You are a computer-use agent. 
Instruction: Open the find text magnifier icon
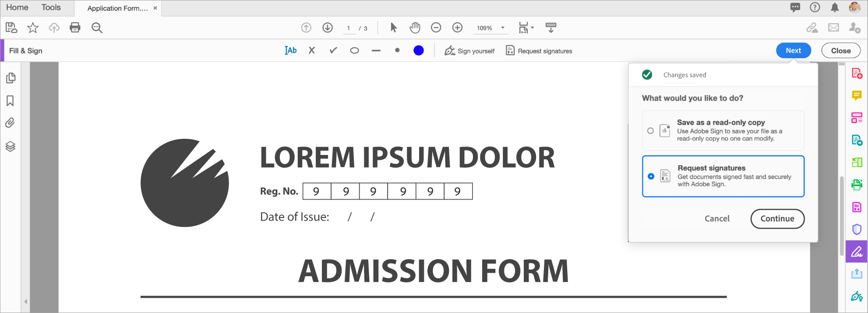pos(97,28)
